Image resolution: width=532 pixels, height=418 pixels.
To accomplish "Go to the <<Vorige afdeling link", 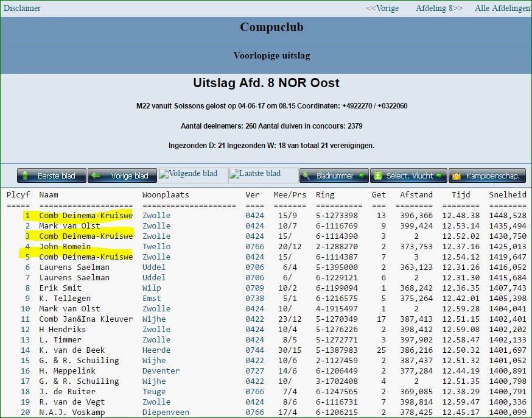I will point(382,8).
